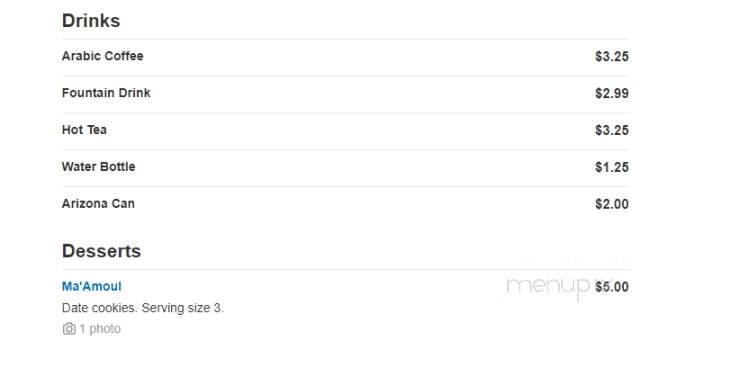Click the Drinks section heading
739x368 pixels.
click(91, 21)
